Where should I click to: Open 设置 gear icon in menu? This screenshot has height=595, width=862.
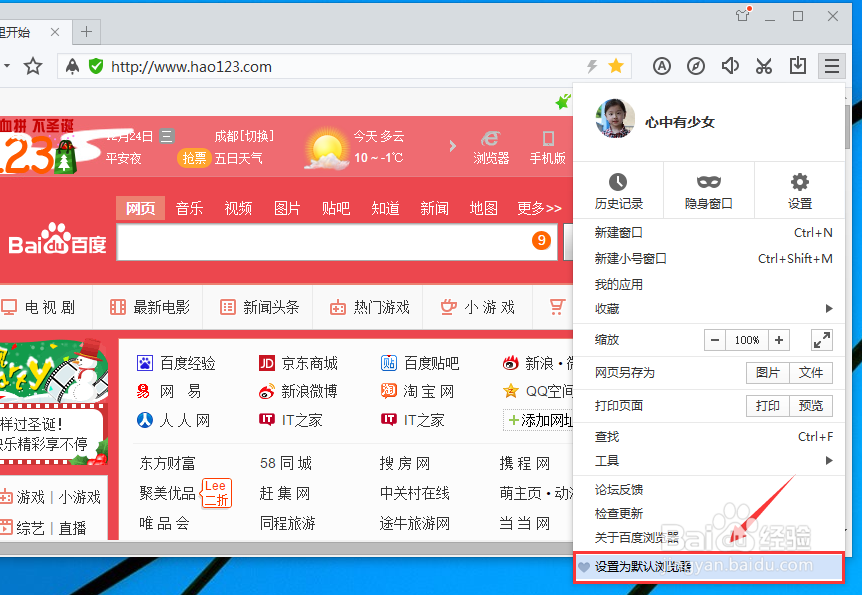click(799, 182)
